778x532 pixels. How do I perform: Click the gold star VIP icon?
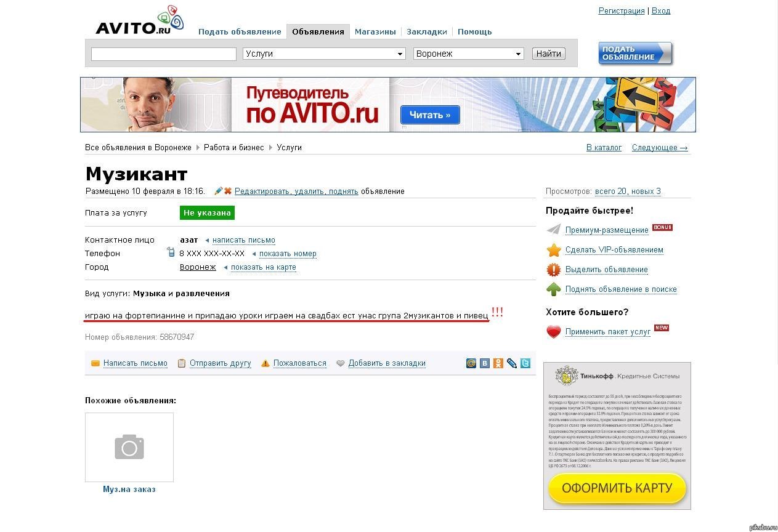pyautogui.click(x=554, y=250)
